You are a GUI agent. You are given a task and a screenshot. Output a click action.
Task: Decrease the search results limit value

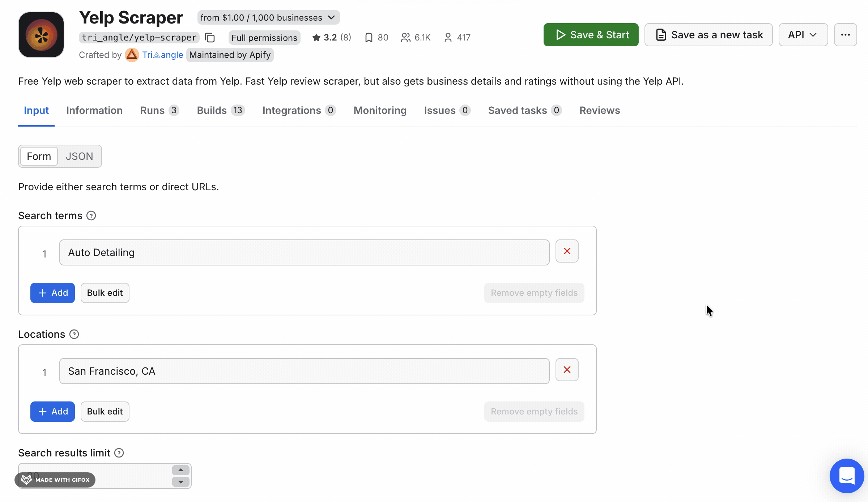click(x=180, y=482)
